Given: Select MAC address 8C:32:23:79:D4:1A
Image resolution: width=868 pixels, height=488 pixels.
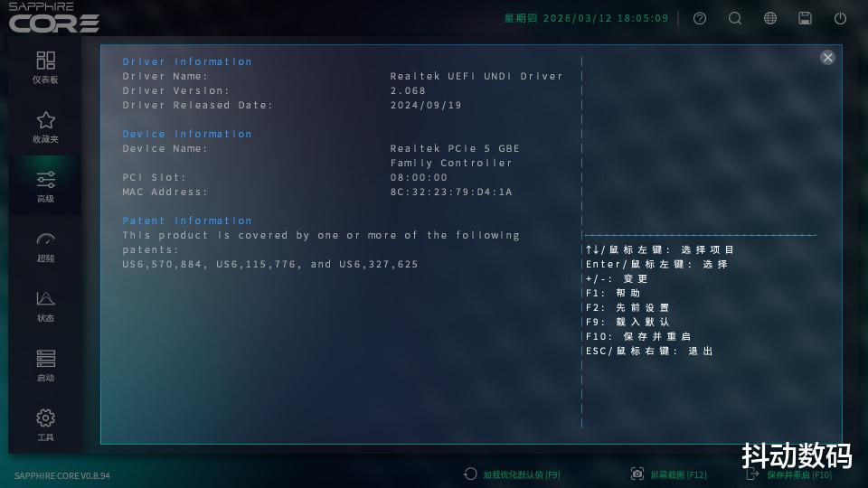Looking at the screenshot, I should point(451,192).
